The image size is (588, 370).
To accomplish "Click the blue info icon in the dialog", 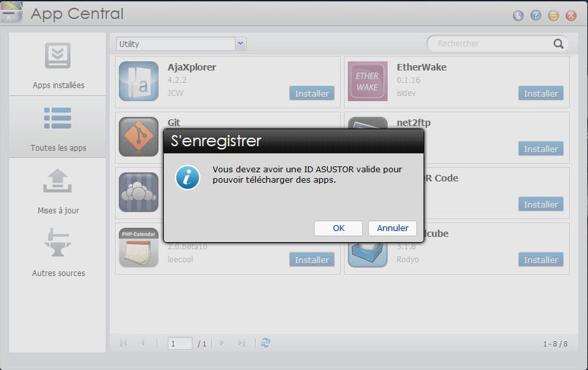I will tap(187, 177).
